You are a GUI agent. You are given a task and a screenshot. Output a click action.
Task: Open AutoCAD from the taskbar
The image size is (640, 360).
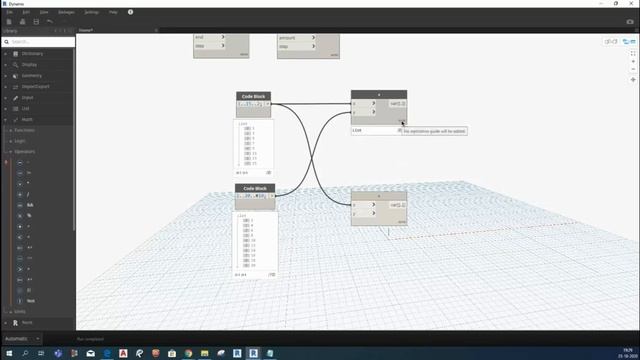pos(123,353)
